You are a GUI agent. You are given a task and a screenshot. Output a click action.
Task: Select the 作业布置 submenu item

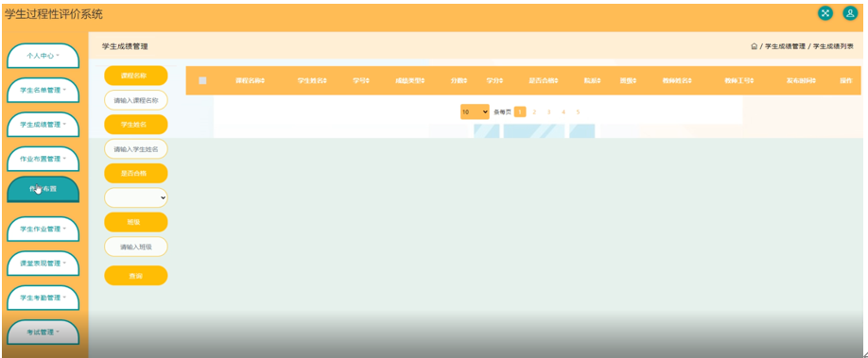(43, 189)
